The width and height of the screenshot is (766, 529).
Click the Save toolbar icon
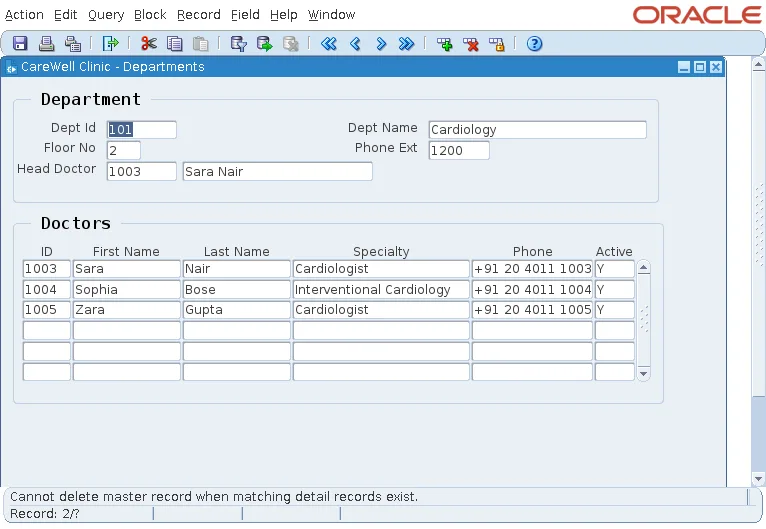click(x=20, y=43)
